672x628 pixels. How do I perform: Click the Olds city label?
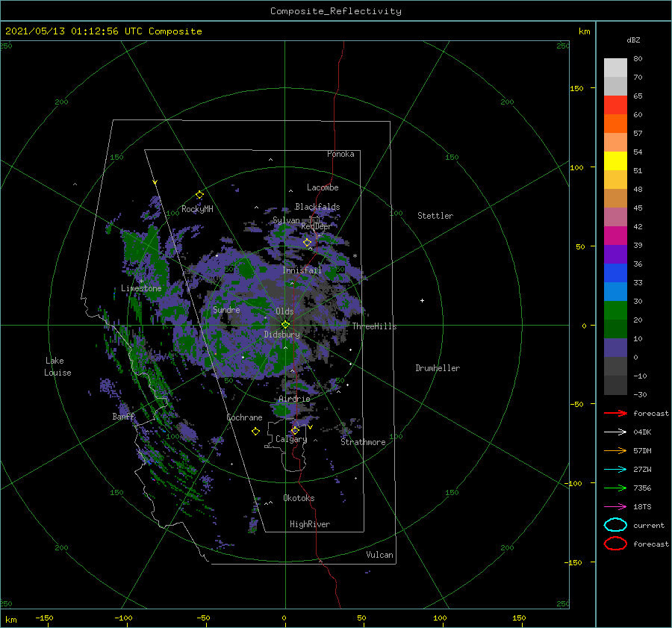point(284,311)
